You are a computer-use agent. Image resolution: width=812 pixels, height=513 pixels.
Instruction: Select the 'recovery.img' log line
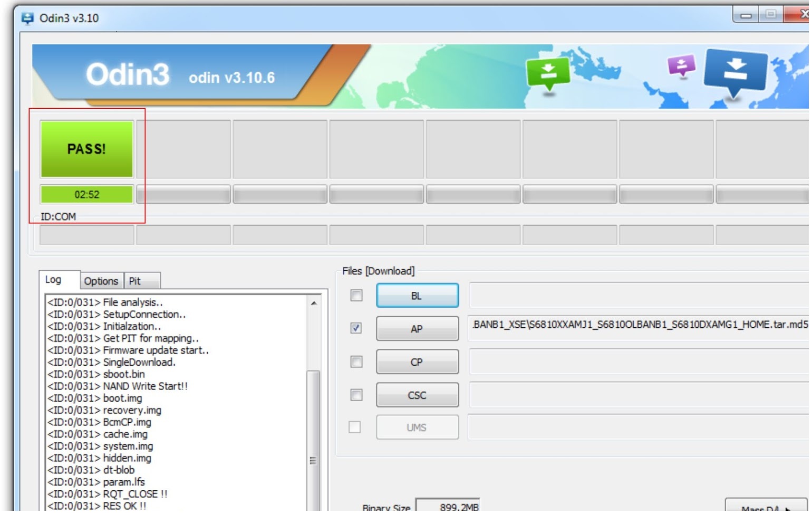pos(105,411)
